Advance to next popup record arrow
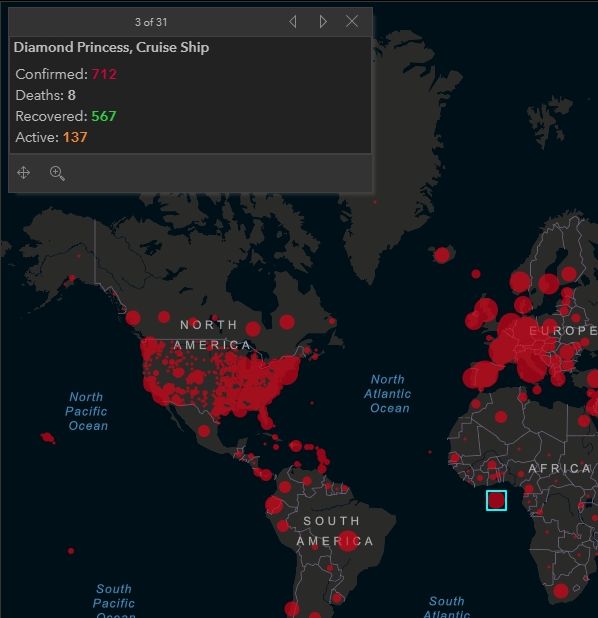 pos(323,22)
